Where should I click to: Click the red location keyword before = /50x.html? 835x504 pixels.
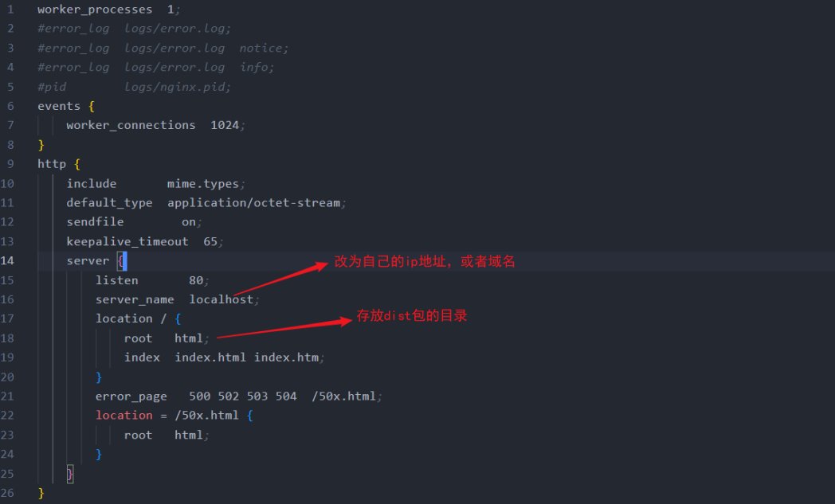[x=124, y=416]
